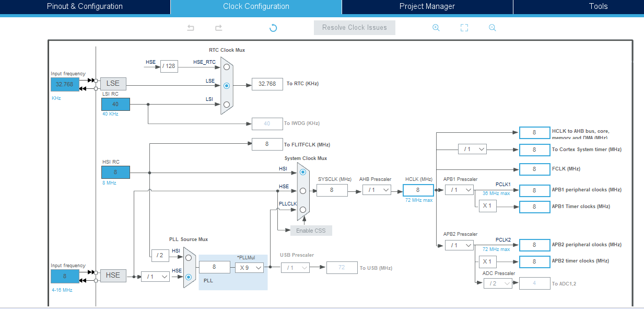
Task: Switch to the Tools tab
Action: click(x=599, y=7)
